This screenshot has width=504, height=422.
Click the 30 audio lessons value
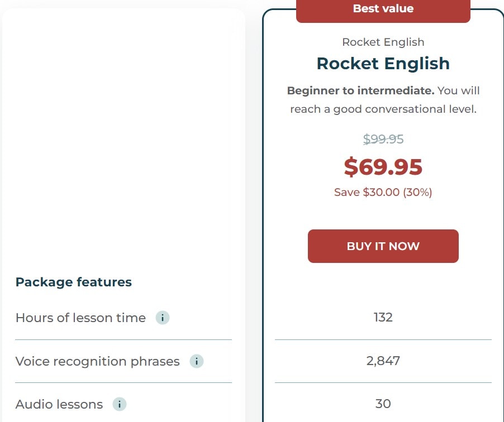coord(383,404)
